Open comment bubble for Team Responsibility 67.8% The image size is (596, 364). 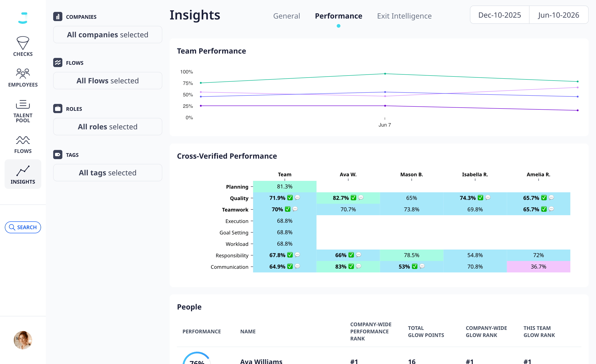[298, 255]
